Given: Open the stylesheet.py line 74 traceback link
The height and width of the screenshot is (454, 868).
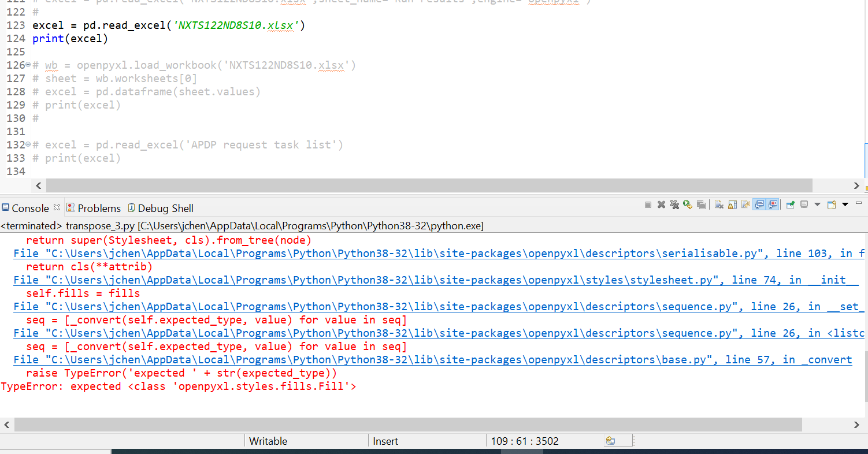Looking at the screenshot, I should coord(436,280).
